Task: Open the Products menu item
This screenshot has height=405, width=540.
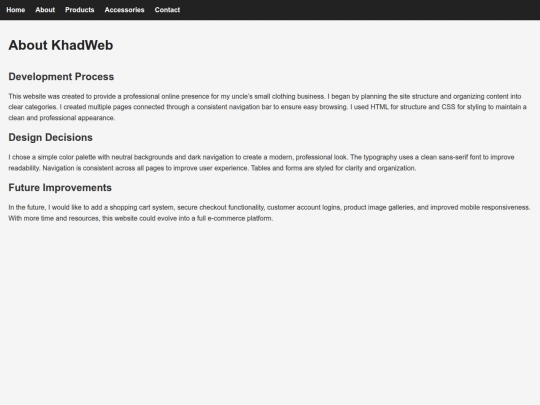Action: [80, 10]
